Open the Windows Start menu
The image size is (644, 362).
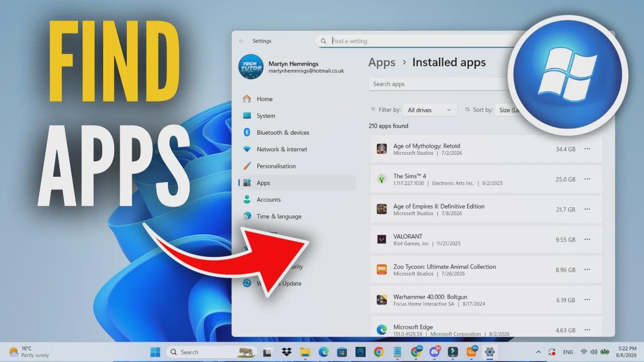click(155, 352)
